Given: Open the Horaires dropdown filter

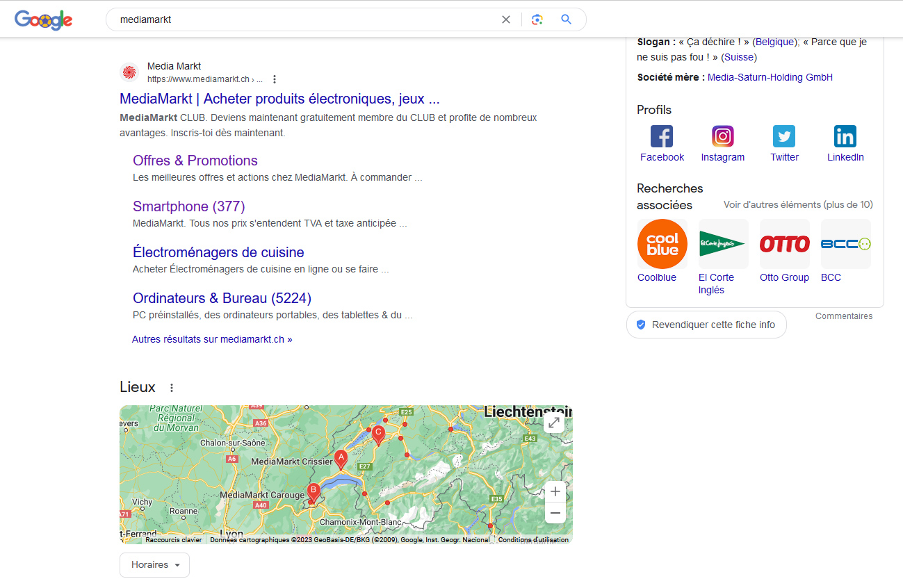Looking at the screenshot, I should (x=154, y=565).
